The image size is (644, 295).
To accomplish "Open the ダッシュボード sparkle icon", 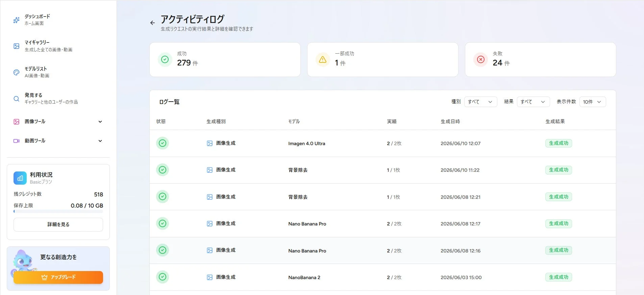I will pos(16,20).
